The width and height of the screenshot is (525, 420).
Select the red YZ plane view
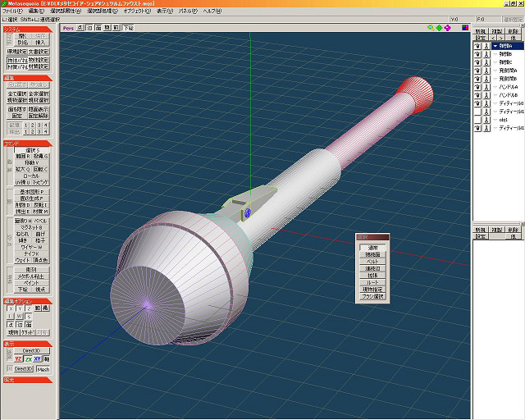click(x=18, y=359)
